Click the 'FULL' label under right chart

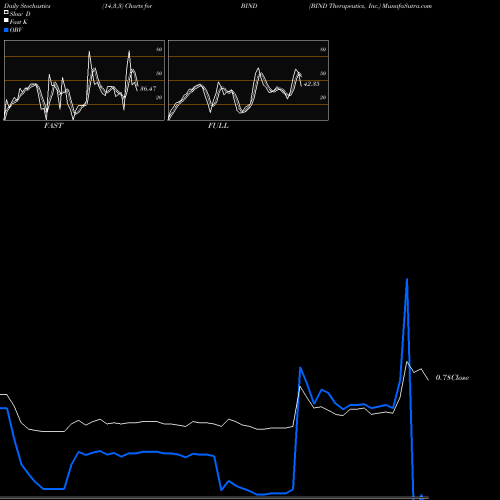point(218,126)
